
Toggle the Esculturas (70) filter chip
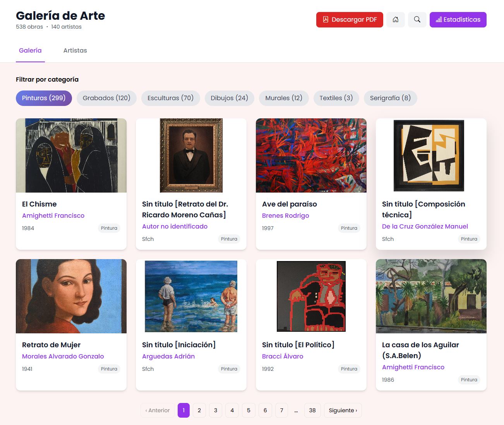170,98
